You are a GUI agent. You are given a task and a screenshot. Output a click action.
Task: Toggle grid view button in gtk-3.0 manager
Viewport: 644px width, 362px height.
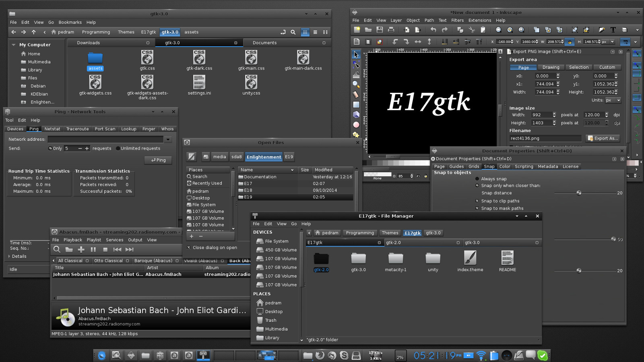point(305,32)
